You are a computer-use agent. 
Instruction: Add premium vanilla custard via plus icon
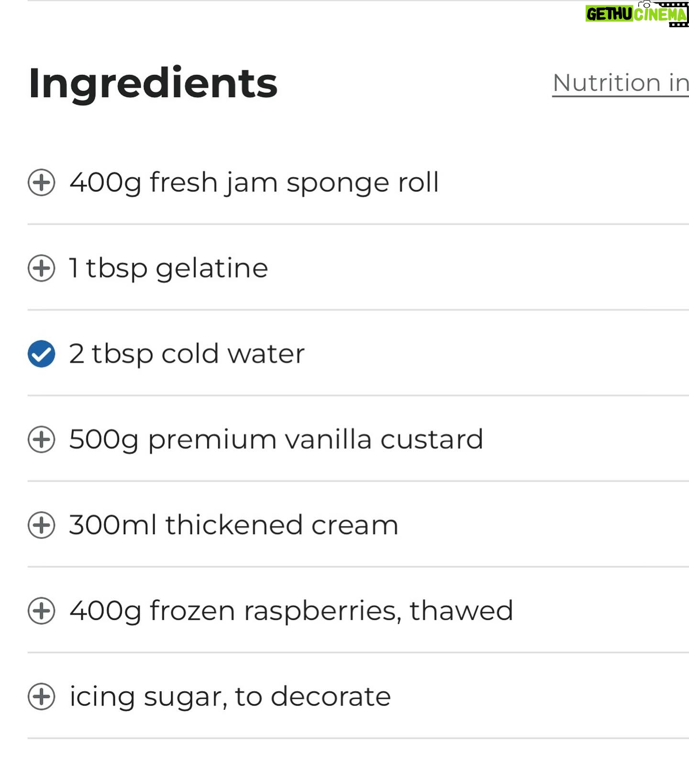tap(42, 439)
